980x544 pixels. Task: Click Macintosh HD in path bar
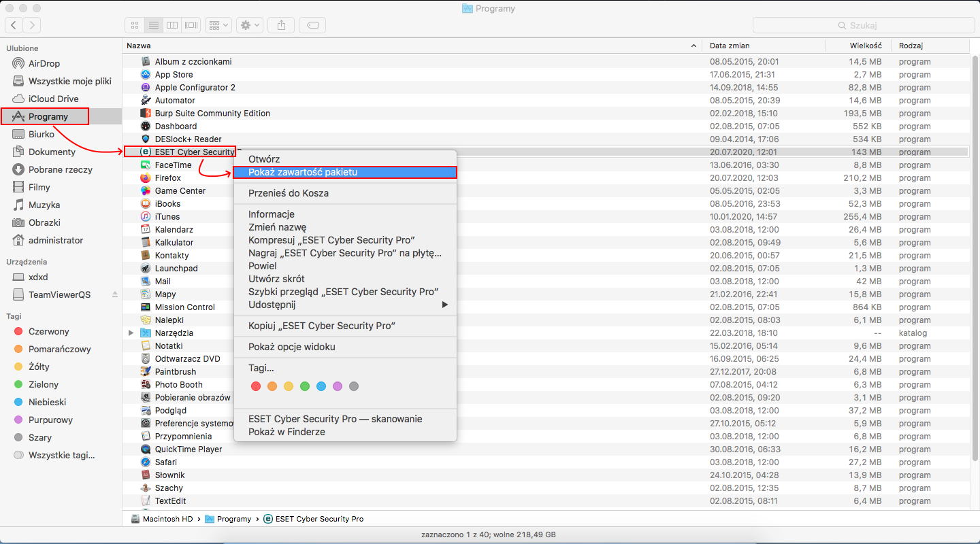tap(167, 519)
